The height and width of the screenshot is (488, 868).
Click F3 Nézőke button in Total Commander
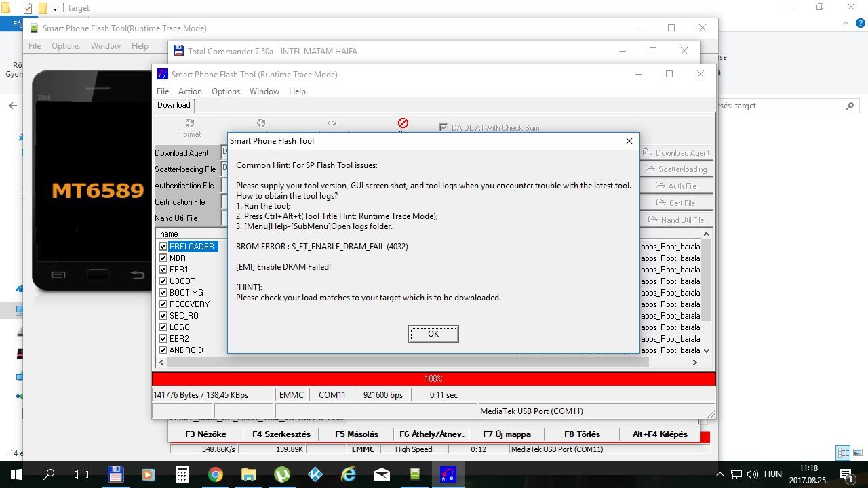pyautogui.click(x=205, y=434)
